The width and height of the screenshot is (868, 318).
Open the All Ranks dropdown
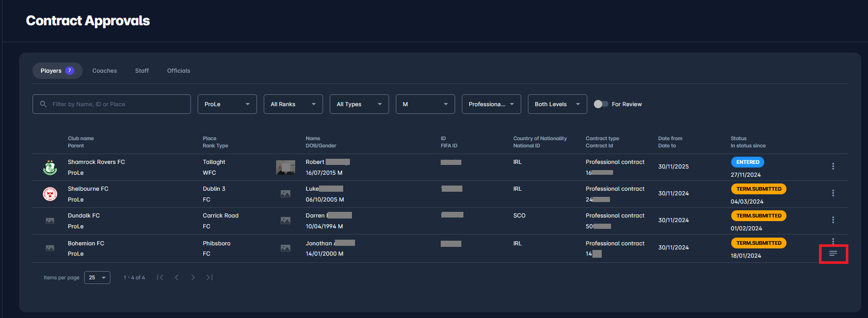tap(293, 104)
